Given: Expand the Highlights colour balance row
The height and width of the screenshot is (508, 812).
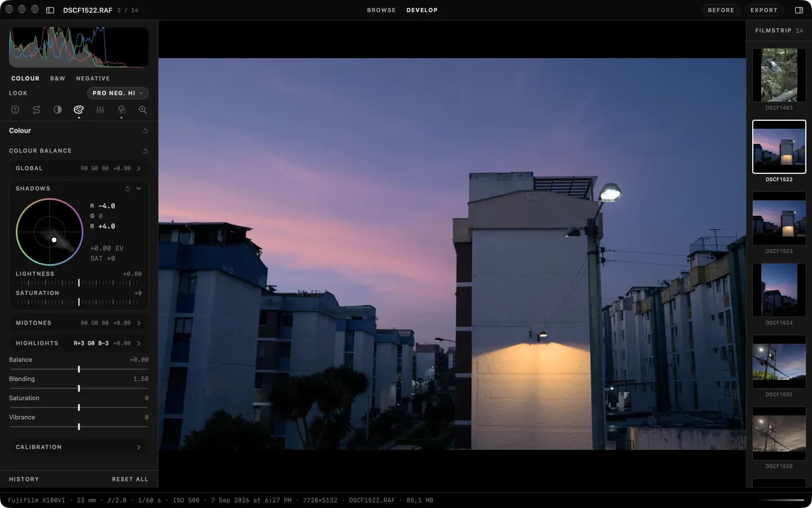Looking at the screenshot, I should [x=79, y=343].
